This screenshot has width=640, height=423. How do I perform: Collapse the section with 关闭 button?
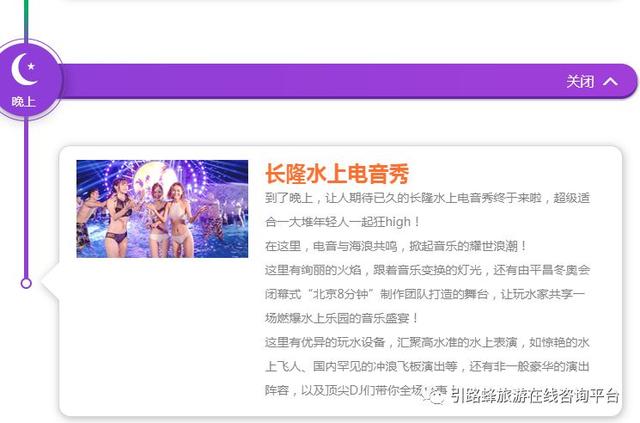pyautogui.click(x=592, y=82)
